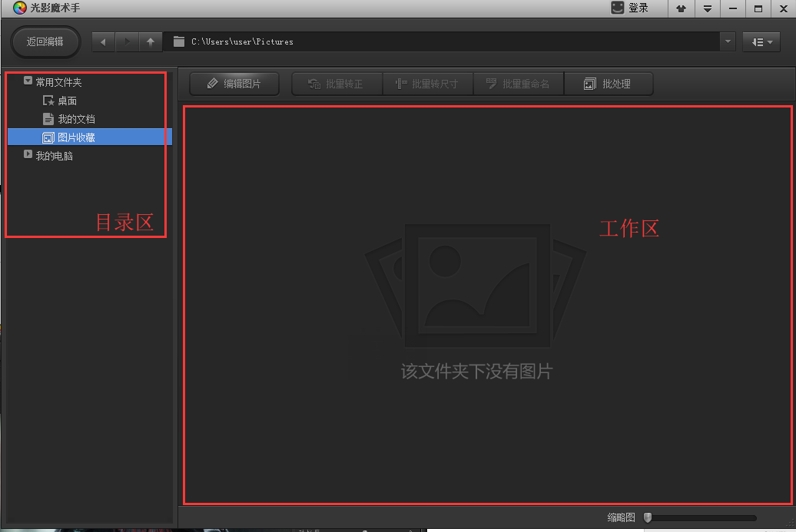Open the main menu chevron on title bar
This screenshot has width=796, height=532.
[x=708, y=8]
